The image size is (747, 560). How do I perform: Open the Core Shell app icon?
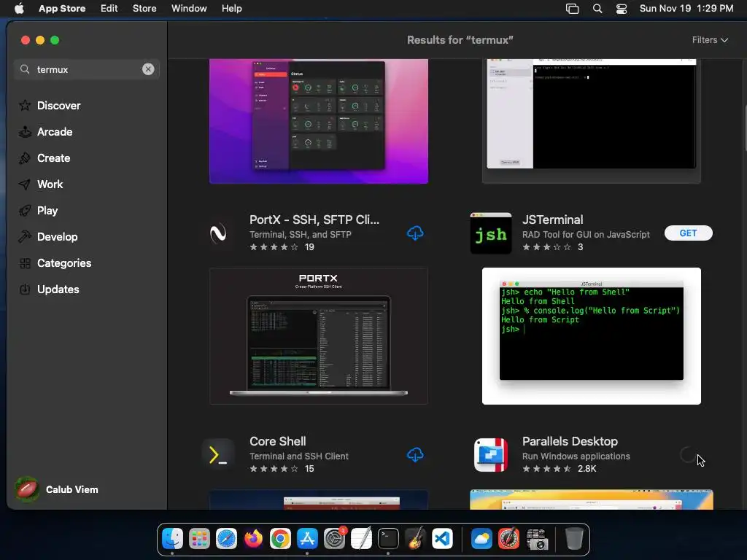coord(218,455)
